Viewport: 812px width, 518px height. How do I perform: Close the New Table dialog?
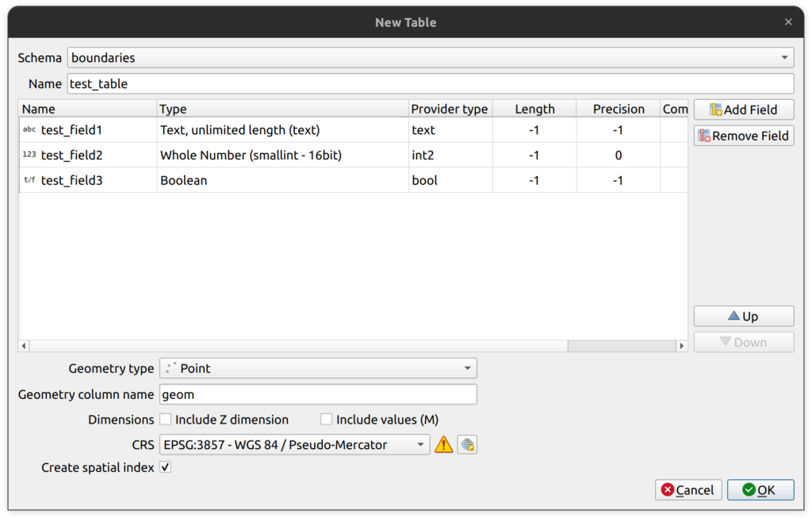[787, 22]
